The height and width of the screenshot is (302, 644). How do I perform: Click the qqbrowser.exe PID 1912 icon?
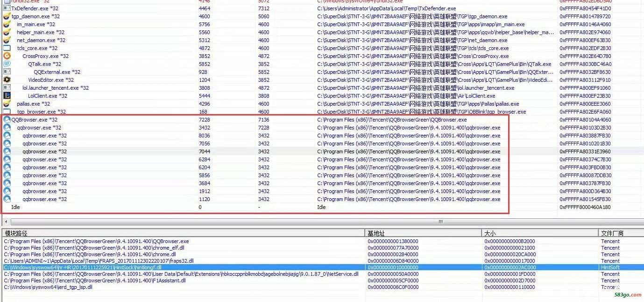[7, 191]
